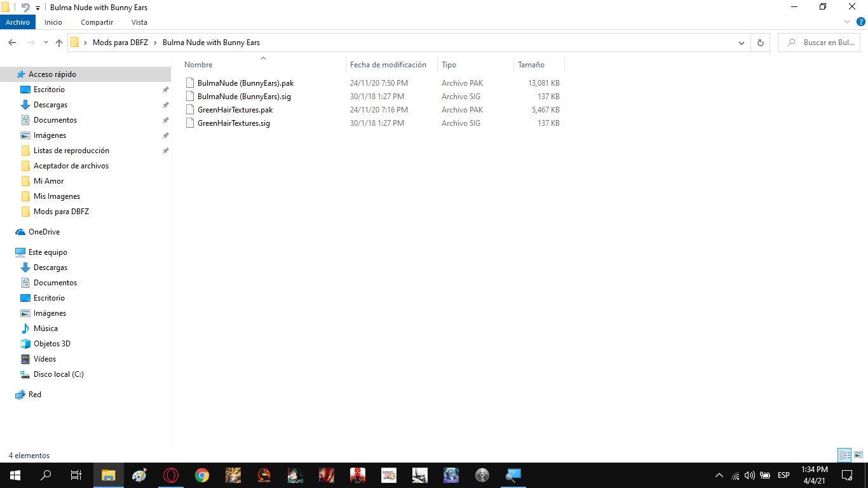868x488 pixels.
Task: Open the Archivo menu
Action: (18, 22)
